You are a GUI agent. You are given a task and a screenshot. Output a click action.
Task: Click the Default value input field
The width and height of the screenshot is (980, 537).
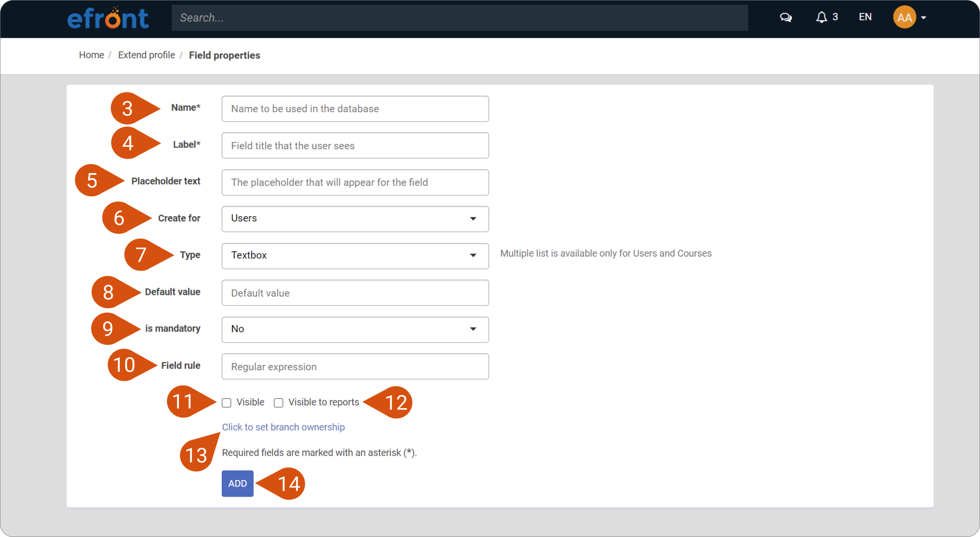(x=355, y=293)
